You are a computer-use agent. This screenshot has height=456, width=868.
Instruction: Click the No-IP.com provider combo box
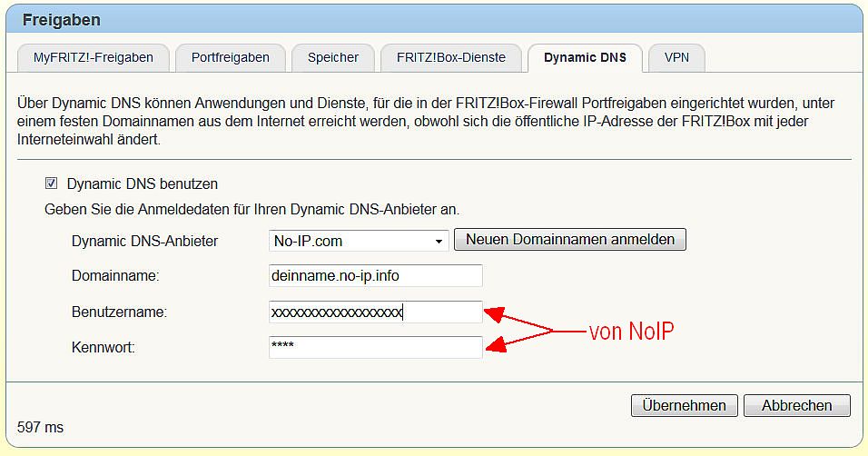click(x=350, y=241)
